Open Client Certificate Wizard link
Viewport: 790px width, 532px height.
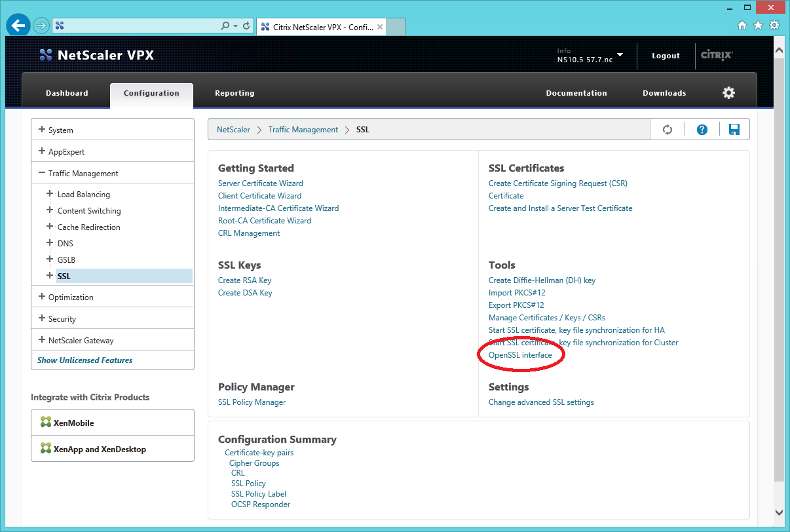pos(260,196)
